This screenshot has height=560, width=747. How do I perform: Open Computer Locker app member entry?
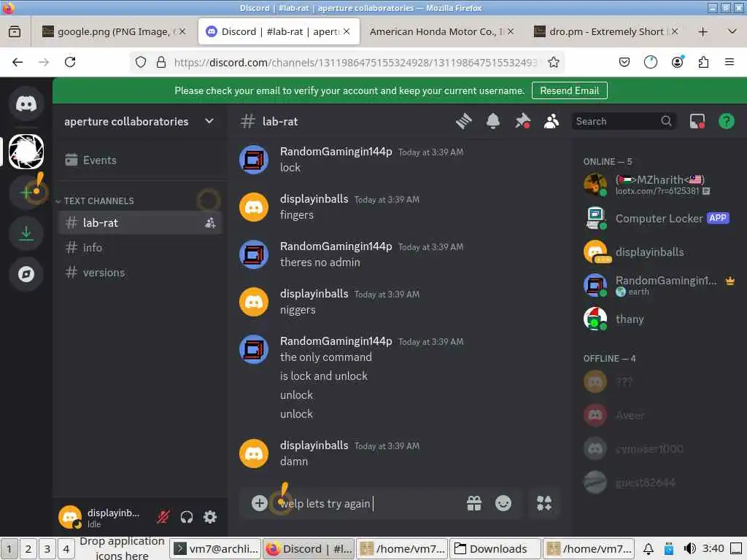pyautogui.click(x=659, y=219)
